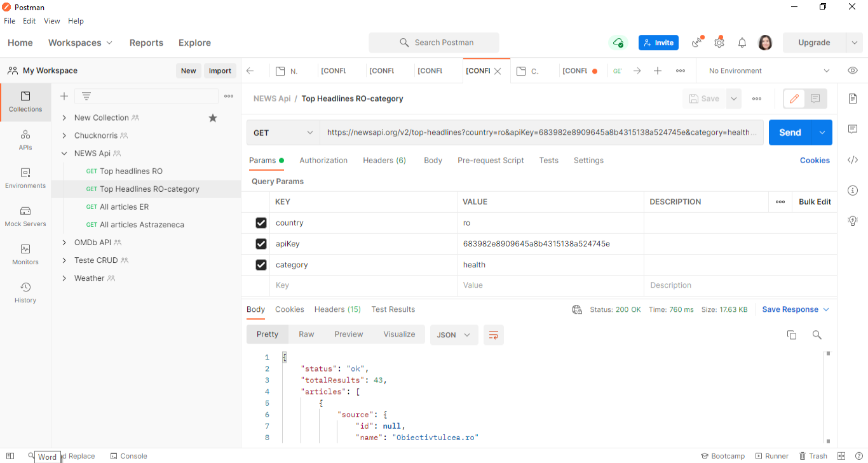Open the GET method dropdown
The height and width of the screenshot is (463, 868).
click(283, 133)
